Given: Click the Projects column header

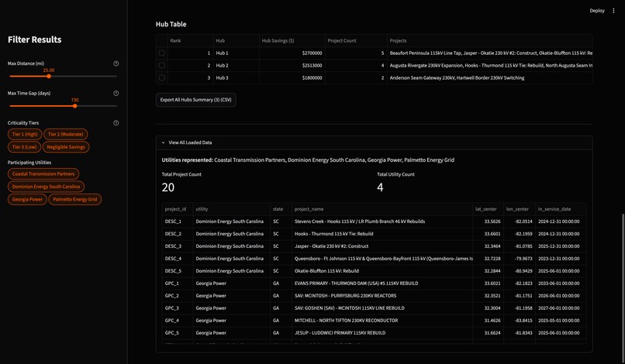Looking at the screenshot, I should click(489, 40).
